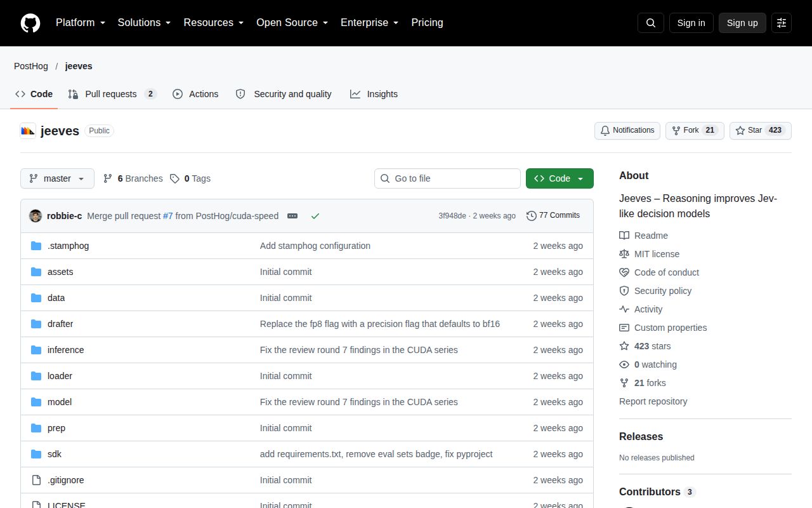Click the folder icon next to inference
Screen dimensions: 812x508
tap(36, 350)
